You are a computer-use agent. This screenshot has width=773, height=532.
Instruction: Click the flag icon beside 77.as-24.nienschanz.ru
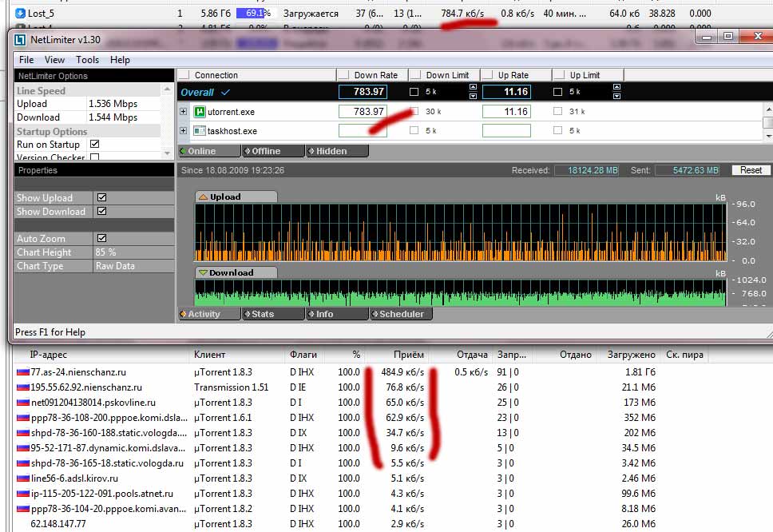[x=22, y=372]
